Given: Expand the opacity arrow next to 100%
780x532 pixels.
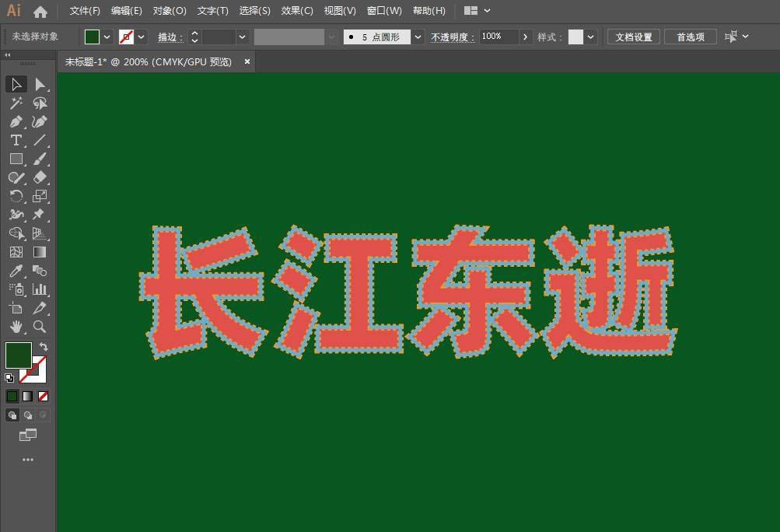Looking at the screenshot, I should point(525,37).
